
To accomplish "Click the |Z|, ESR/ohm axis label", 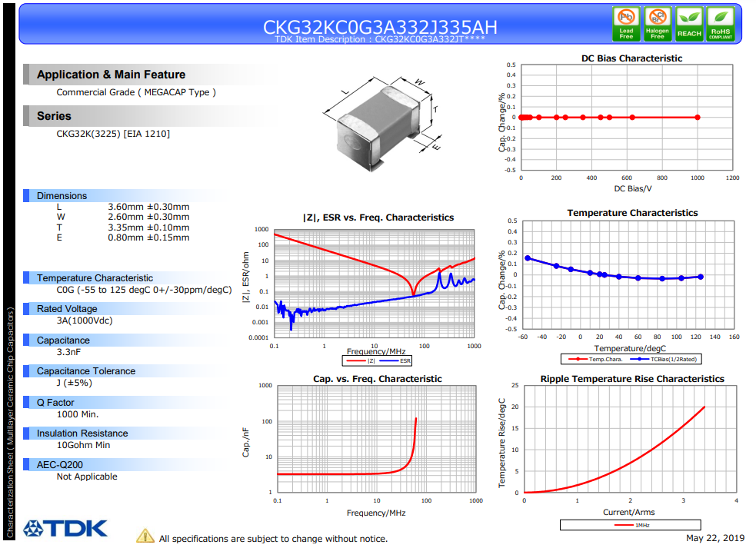I will click(x=246, y=277).
